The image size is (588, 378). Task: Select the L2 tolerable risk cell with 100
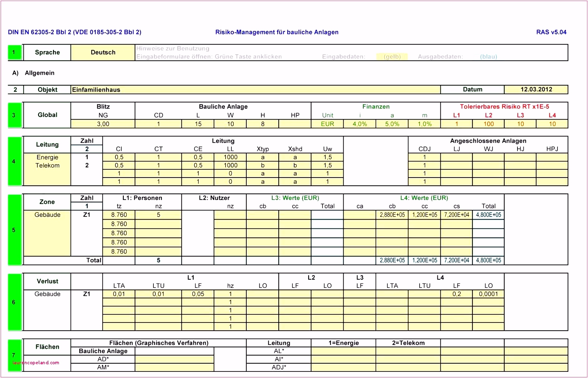488,124
